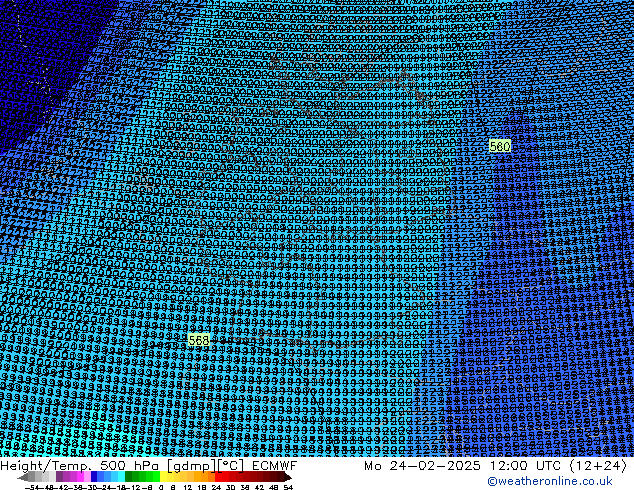Click the 54 value at color scale end
Image resolution: width=634 pixels, height=490 pixels.
pyautogui.click(x=288, y=487)
